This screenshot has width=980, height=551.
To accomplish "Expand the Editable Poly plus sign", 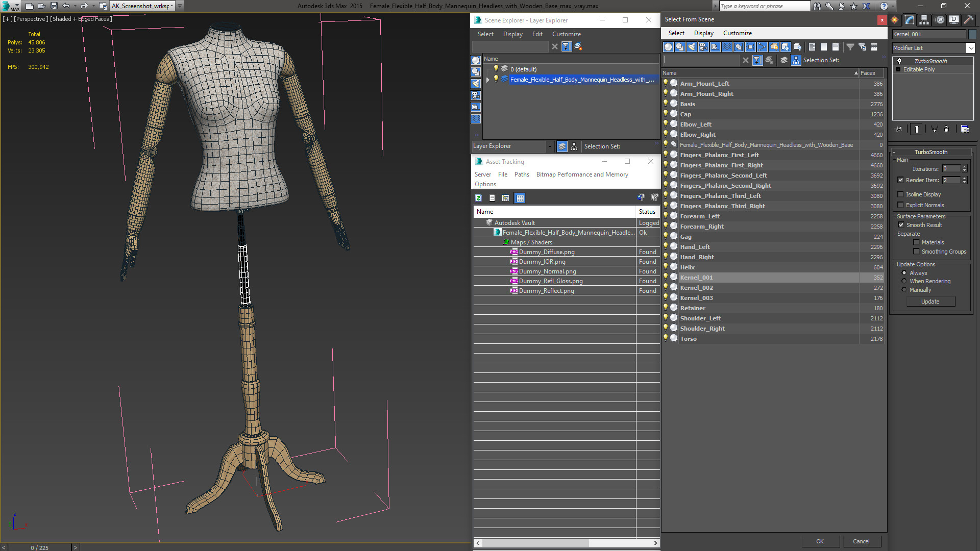I will point(898,69).
